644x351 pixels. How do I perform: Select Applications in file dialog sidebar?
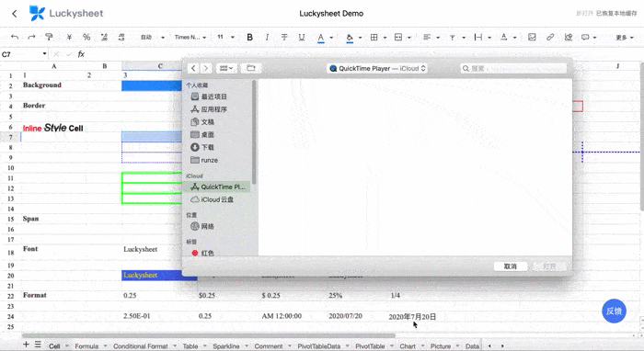(209, 109)
